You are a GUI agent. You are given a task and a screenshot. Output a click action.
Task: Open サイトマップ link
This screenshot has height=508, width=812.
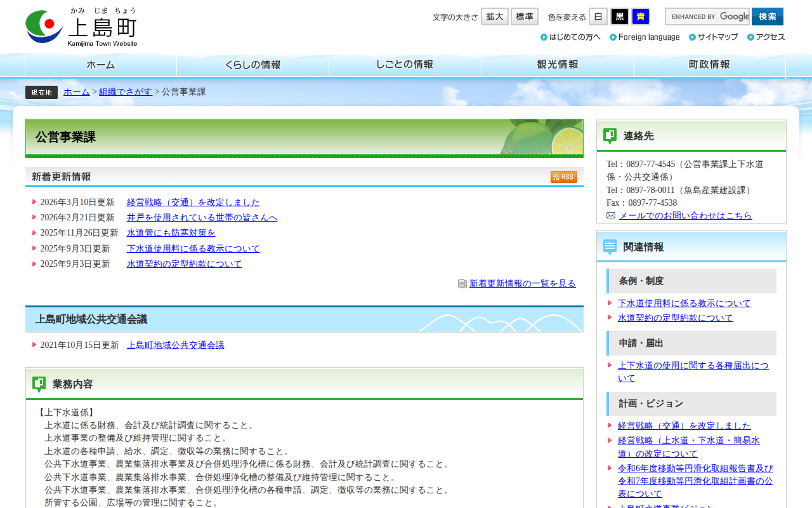coord(713,37)
